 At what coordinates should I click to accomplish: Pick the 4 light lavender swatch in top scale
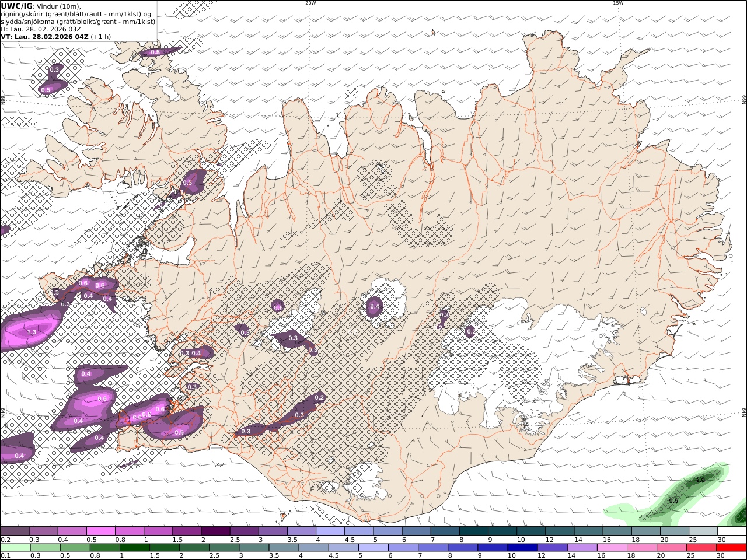point(330,531)
